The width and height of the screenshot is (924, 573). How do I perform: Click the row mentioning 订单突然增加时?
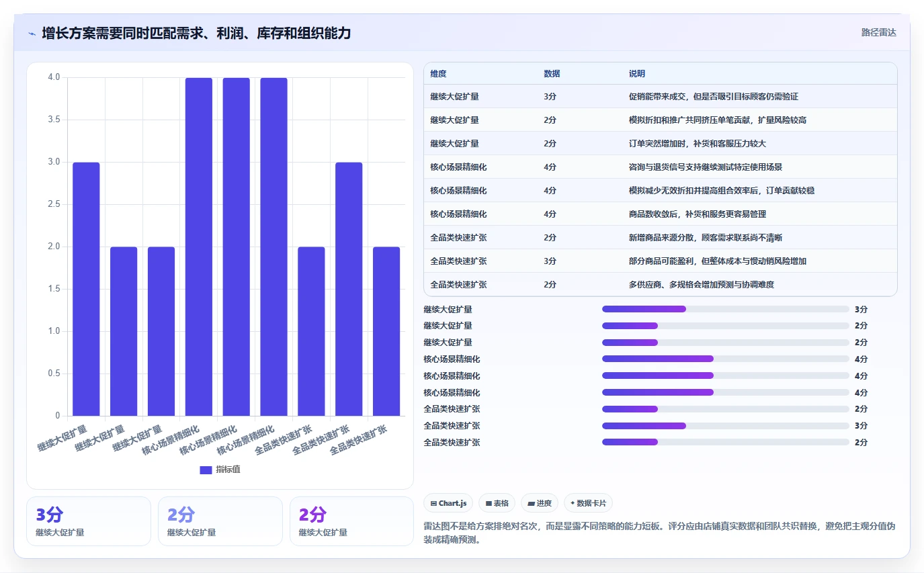point(661,143)
